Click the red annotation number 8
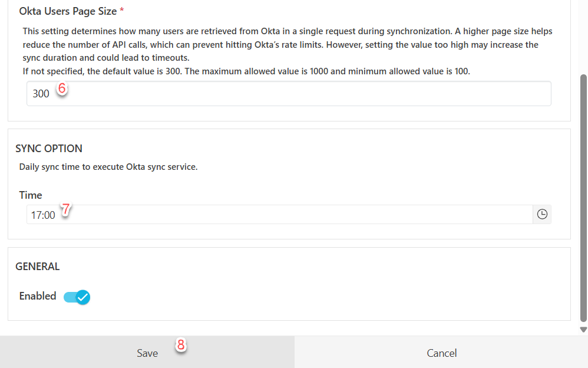This screenshot has height=368, width=588. 181,346
